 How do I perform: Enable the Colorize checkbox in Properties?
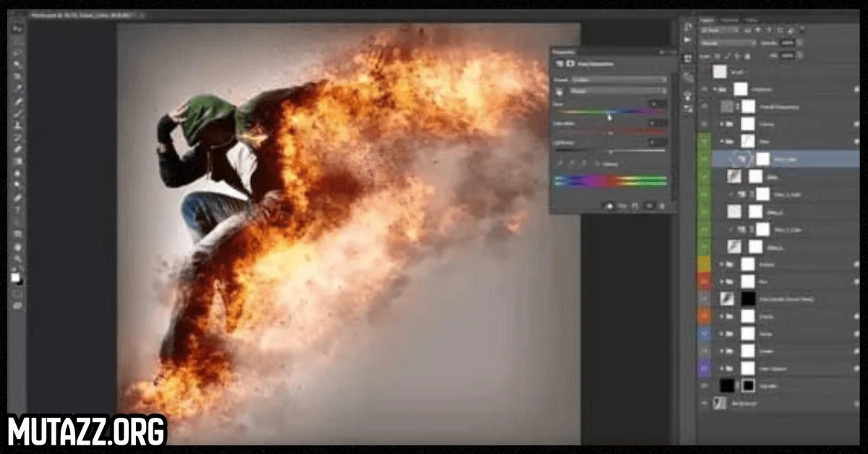click(597, 163)
